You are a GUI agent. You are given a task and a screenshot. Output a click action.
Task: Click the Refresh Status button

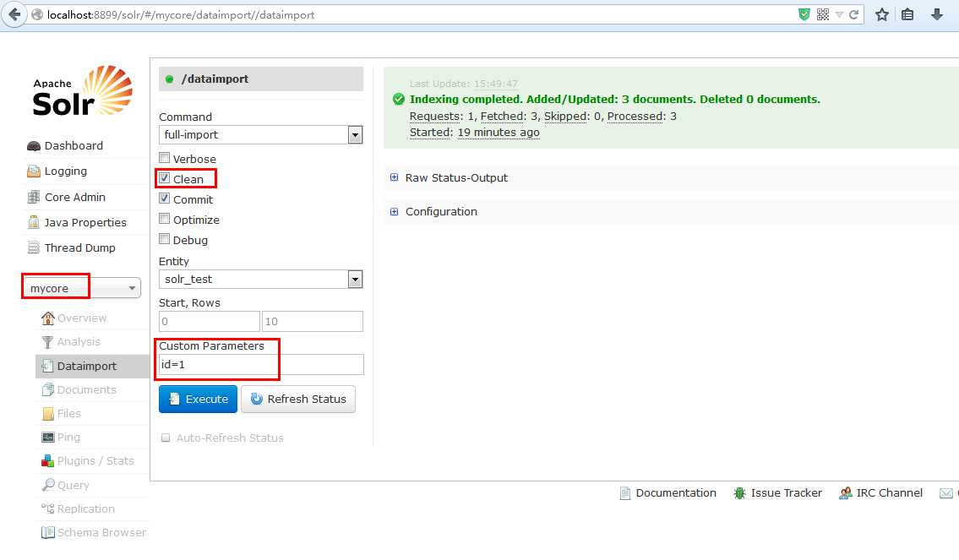(x=298, y=400)
